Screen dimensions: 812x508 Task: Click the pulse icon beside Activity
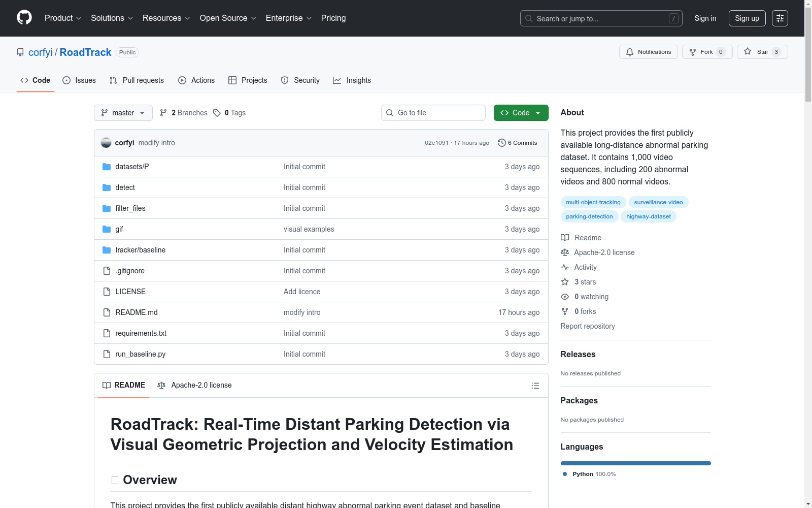point(565,267)
